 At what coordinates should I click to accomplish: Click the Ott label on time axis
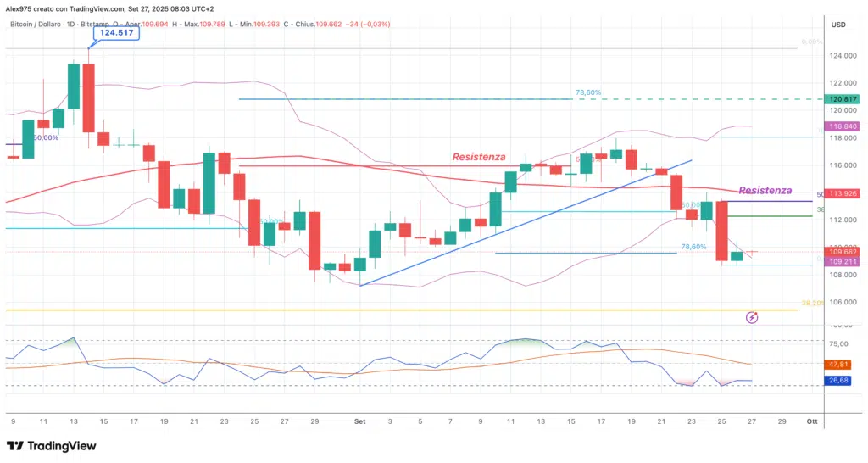click(x=811, y=421)
